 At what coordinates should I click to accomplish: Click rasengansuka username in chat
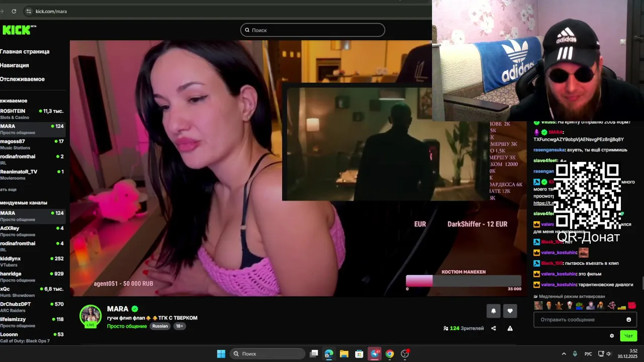(x=549, y=150)
